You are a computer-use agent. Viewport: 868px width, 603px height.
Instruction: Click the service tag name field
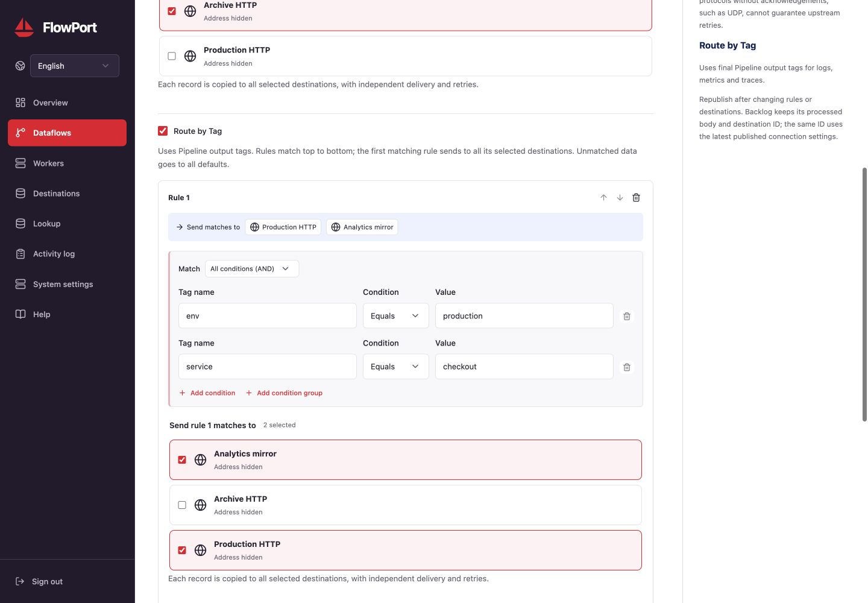(268, 367)
